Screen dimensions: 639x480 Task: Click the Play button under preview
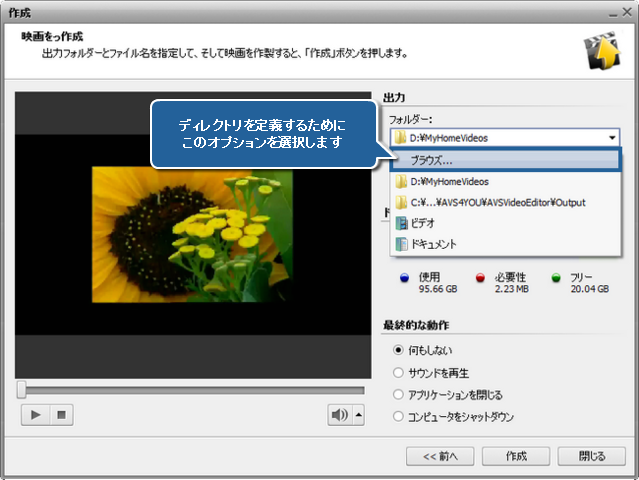36,415
